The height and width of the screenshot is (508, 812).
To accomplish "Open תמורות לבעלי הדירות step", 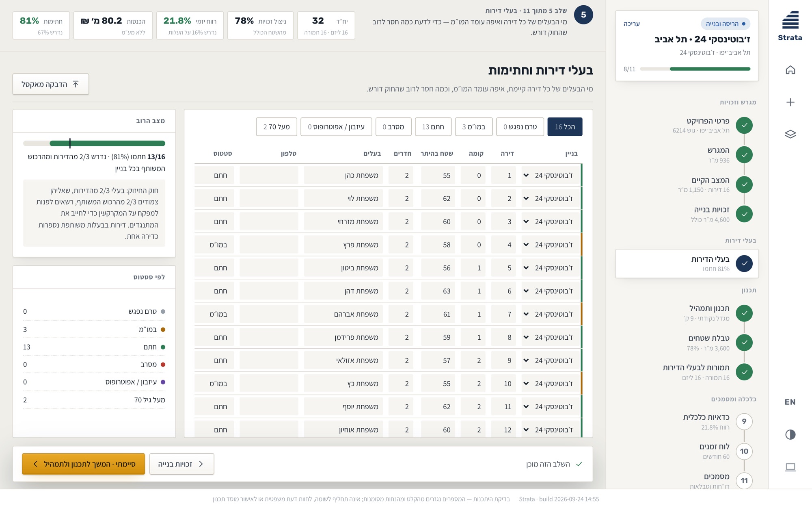I will pyautogui.click(x=687, y=372).
